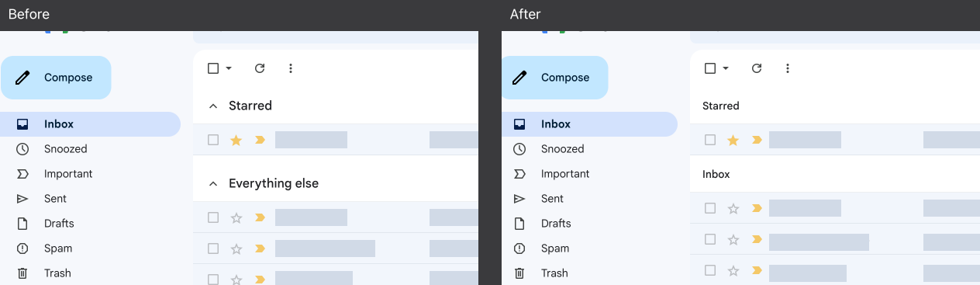The width and height of the screenshot is (980, 285).
Task: Open Inbox icon in Before panel sidebar
Action: coord(22,124)
